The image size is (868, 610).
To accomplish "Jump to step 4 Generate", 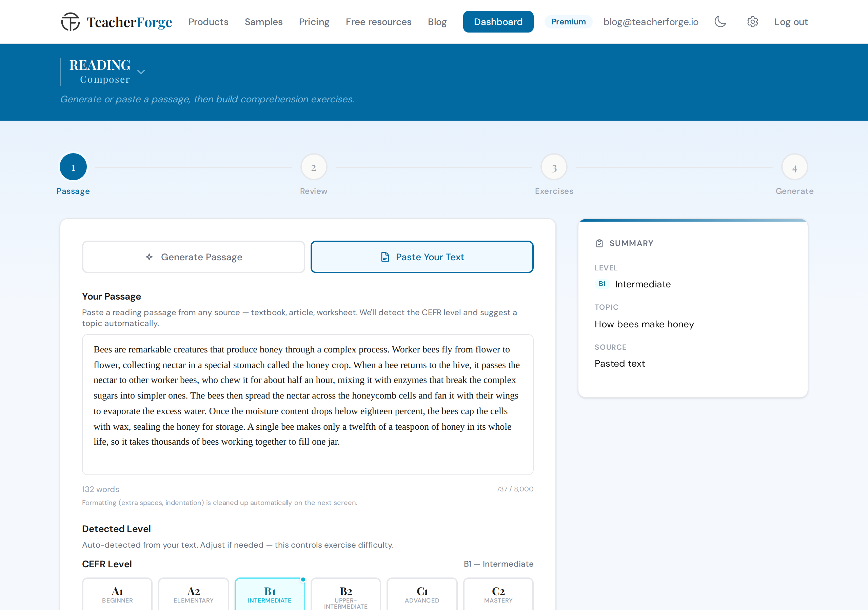I will click(794, 167).
